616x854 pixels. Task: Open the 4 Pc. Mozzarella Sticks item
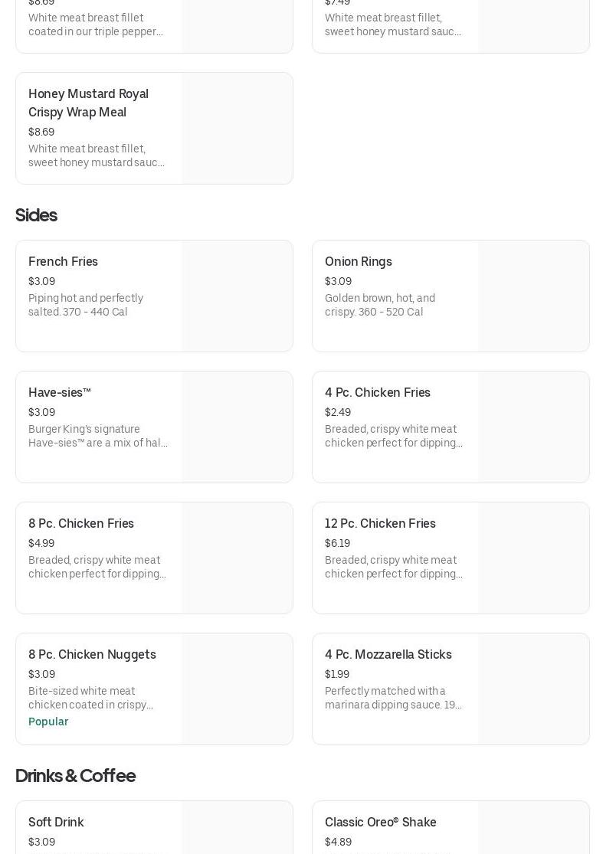[388, 655]
